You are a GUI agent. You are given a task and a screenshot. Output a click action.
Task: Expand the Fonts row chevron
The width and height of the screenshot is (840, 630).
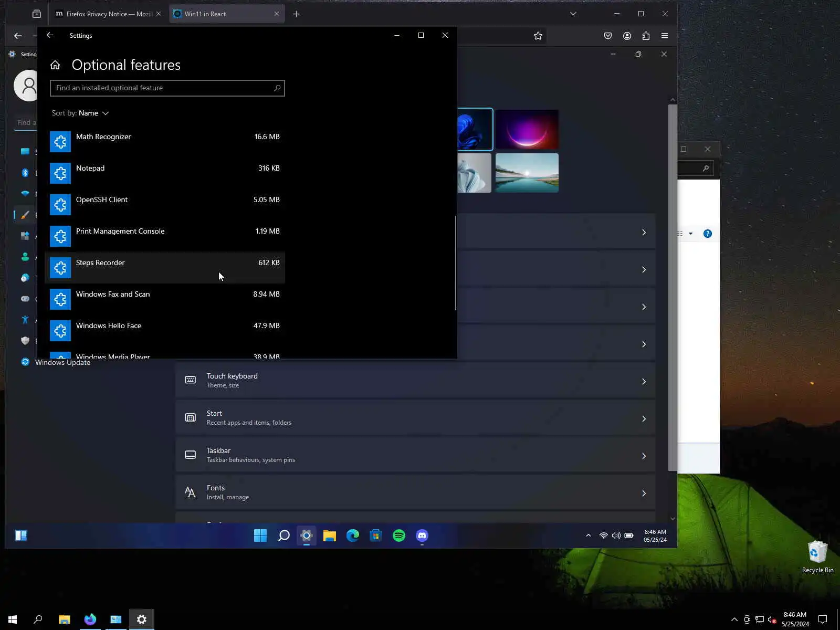[644, 493]
